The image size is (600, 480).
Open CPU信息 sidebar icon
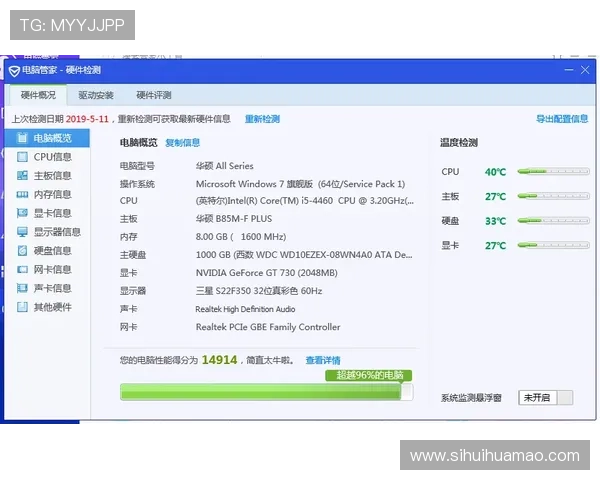coord(22,157)
